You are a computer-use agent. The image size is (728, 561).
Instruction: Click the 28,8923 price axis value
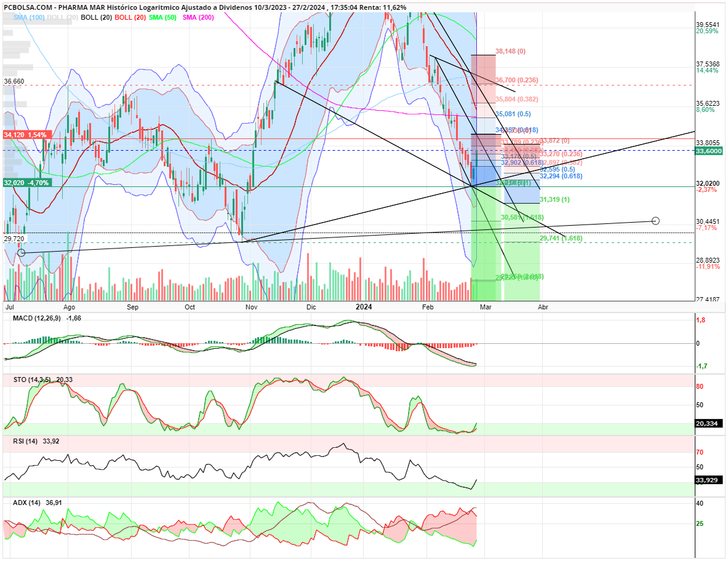tap(708, 260)
